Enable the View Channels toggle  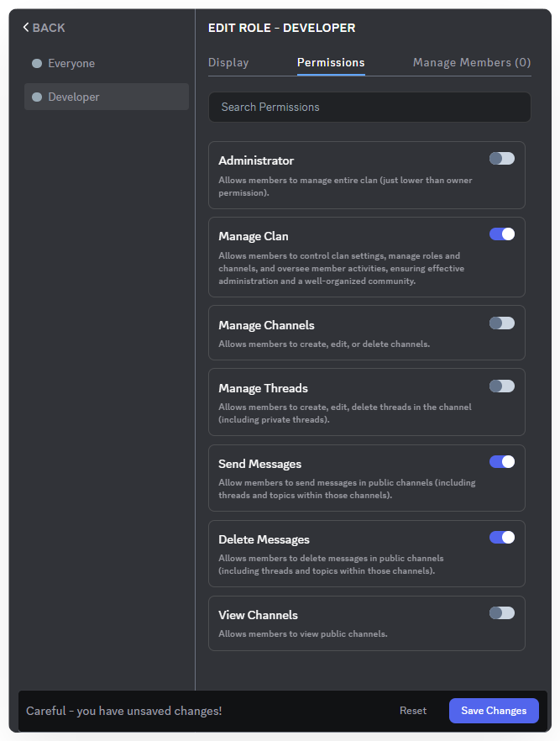[501, 613]
